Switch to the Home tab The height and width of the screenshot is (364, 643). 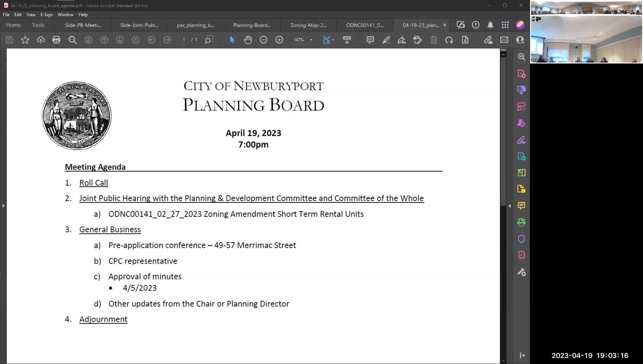[14, 25]
